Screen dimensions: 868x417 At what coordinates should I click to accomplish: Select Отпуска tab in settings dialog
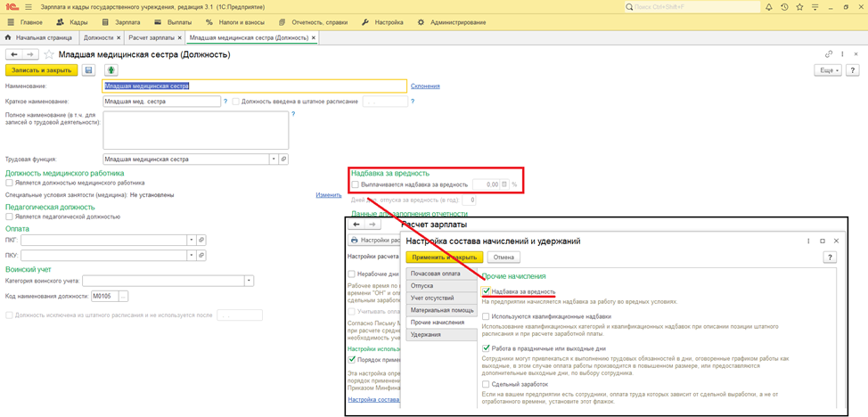coord(441,286)
